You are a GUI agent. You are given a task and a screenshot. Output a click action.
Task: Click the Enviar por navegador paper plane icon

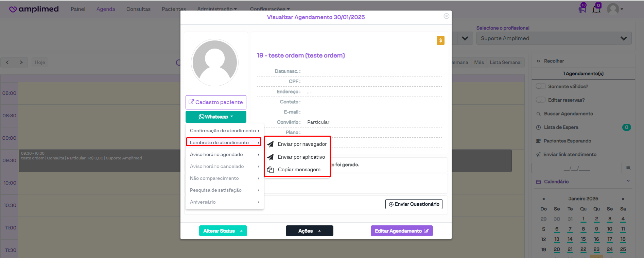[271, 144]
